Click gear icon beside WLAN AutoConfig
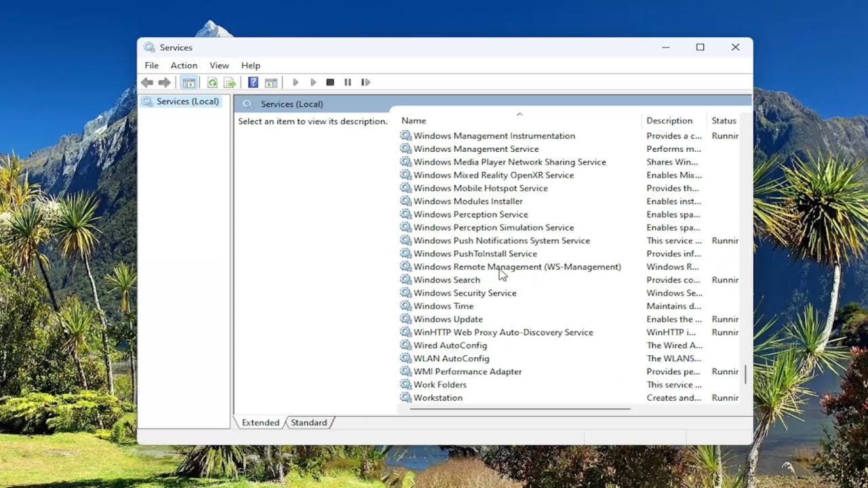The height and width of the screenshot is (488, 868). click(406, 359)
